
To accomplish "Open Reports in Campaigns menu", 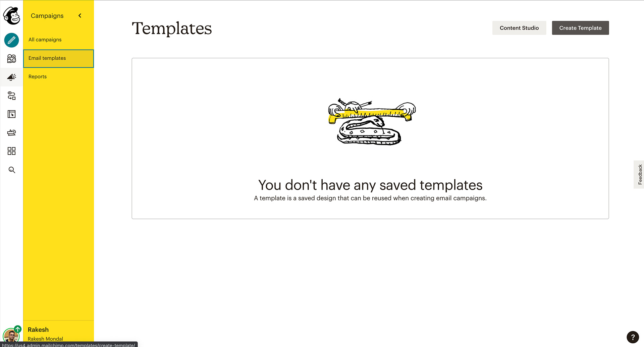I will (38, 77).
